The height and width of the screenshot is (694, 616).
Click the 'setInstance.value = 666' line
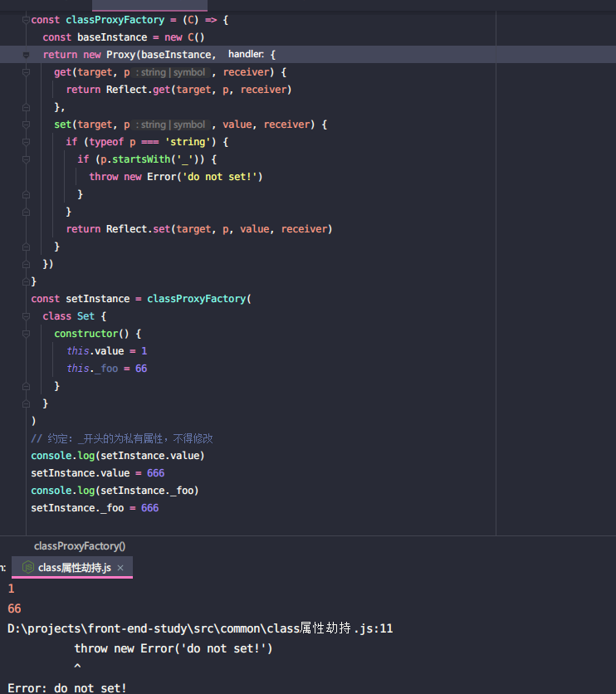(x=98, y=473)
